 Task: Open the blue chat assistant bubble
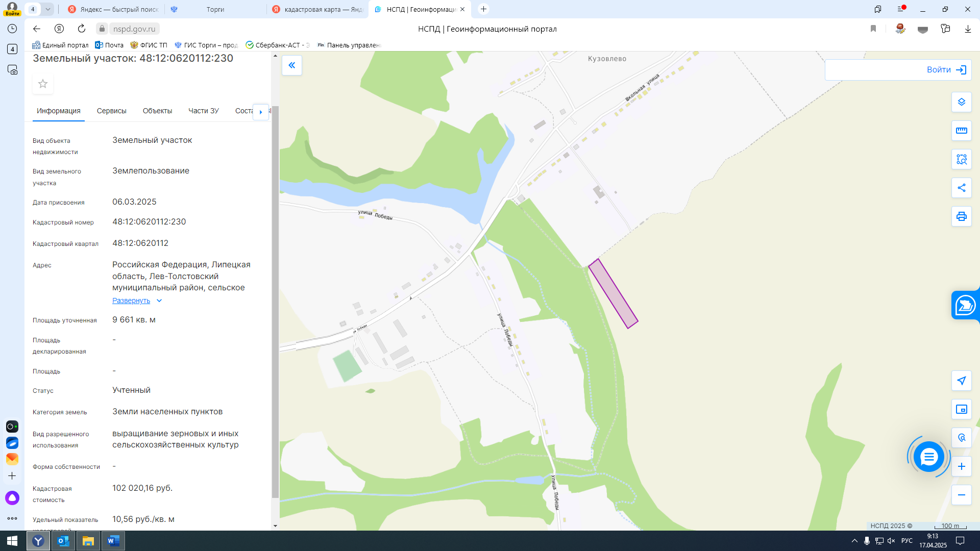[x=929, y=457]
